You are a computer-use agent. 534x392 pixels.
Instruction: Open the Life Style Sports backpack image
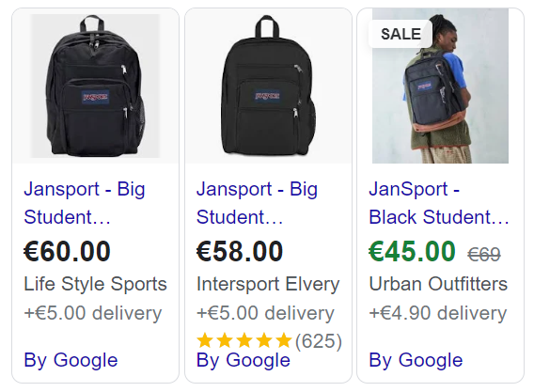95,86
